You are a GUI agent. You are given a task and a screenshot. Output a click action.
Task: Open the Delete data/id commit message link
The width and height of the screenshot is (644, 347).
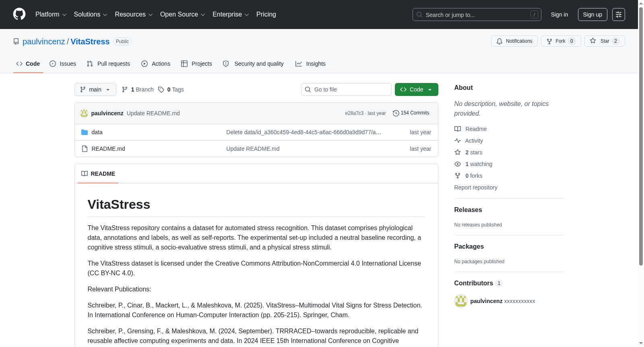point(304,132)
